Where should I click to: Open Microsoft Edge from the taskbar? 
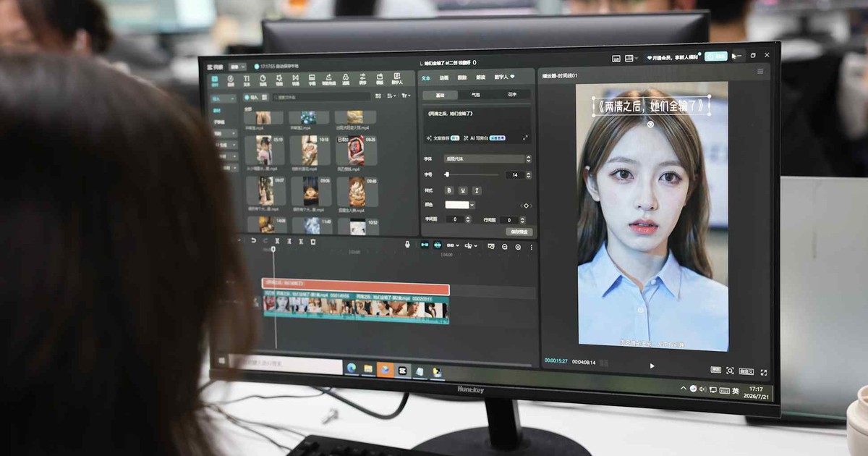pyautogui.click(x=351, y=369)
